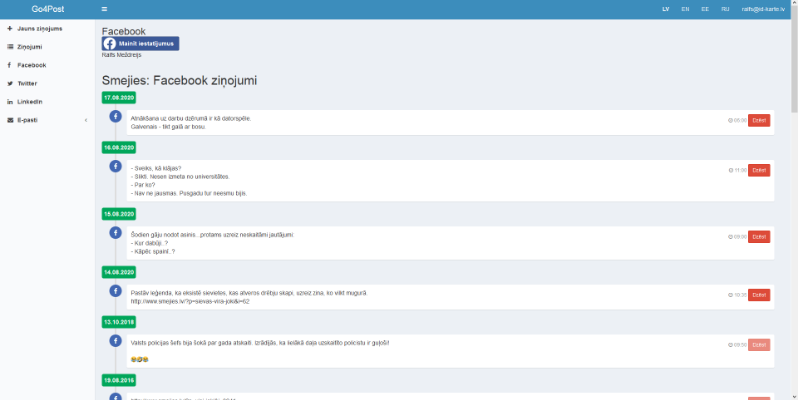
Task: Click Facebook timeline icon for 17.08.2020 post
Action: pyautogui.click(x=116, y=117)
